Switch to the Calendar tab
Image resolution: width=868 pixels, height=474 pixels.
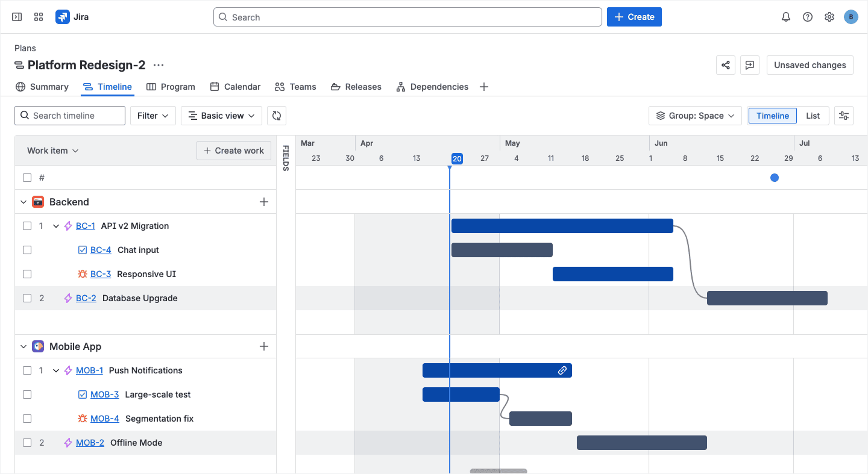coord(235,87)
